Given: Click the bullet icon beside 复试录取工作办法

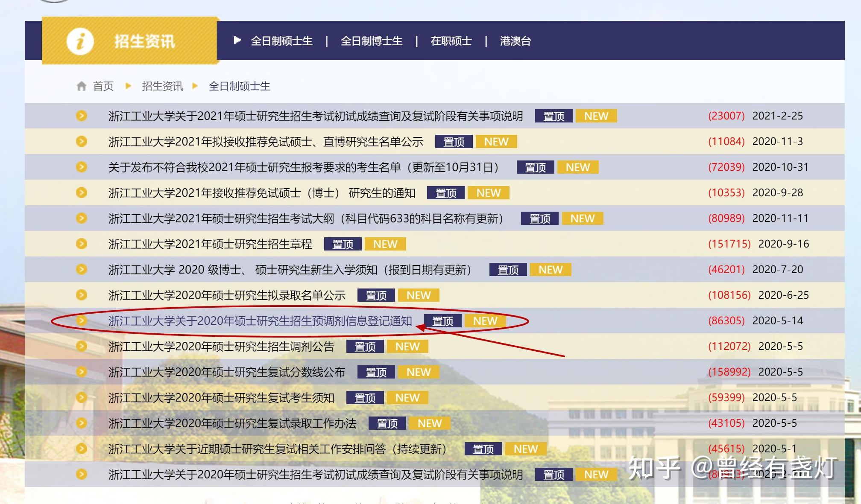Looking at the screenshot, I should (82, 423).
